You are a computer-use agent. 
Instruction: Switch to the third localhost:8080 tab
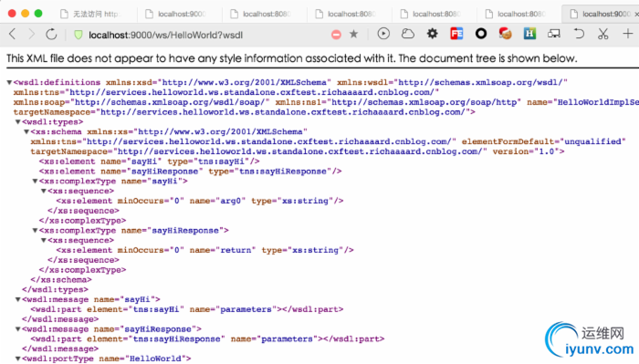point(434,14)
